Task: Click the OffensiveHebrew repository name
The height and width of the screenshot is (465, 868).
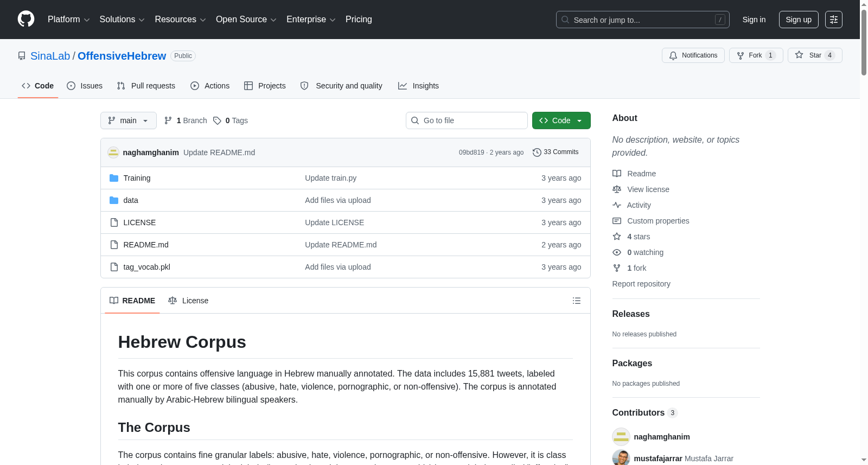Action: (x=122, y=56)
